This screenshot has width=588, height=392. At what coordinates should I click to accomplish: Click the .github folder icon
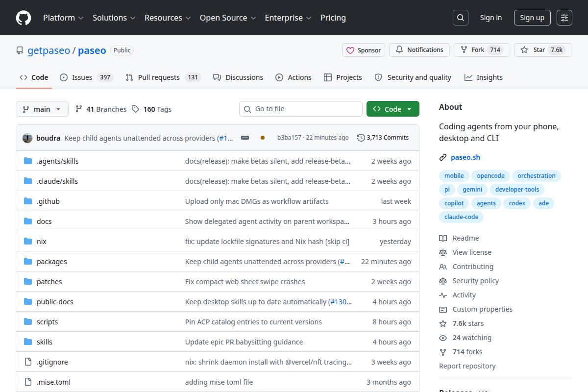pos(28,201)
